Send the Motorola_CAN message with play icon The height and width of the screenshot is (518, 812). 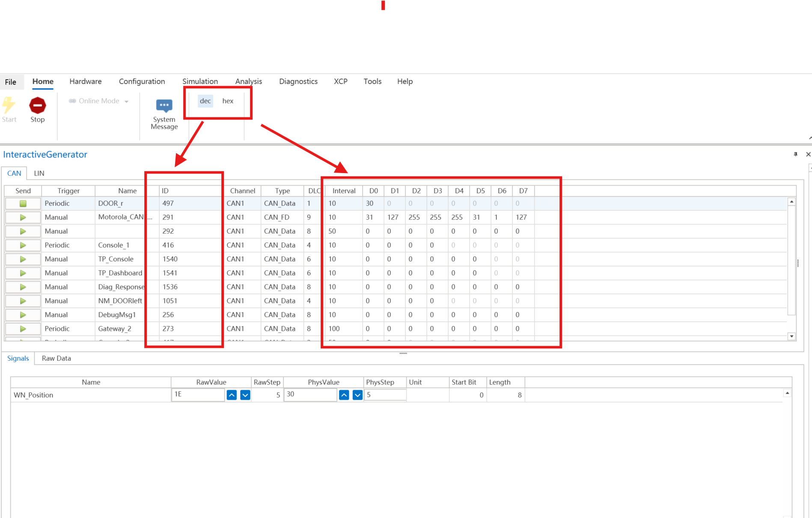[23, 218]
